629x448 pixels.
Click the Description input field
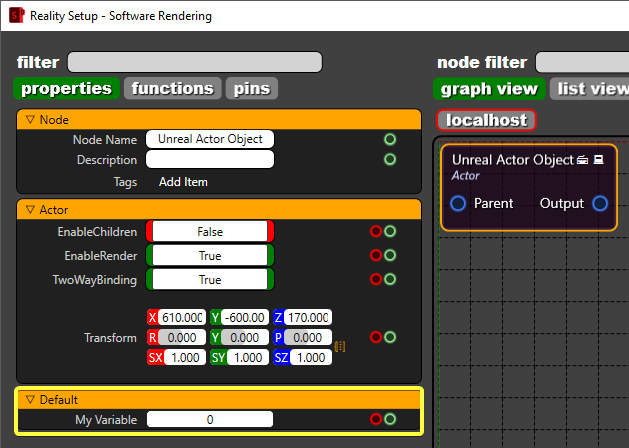click(x=210, y=160)
